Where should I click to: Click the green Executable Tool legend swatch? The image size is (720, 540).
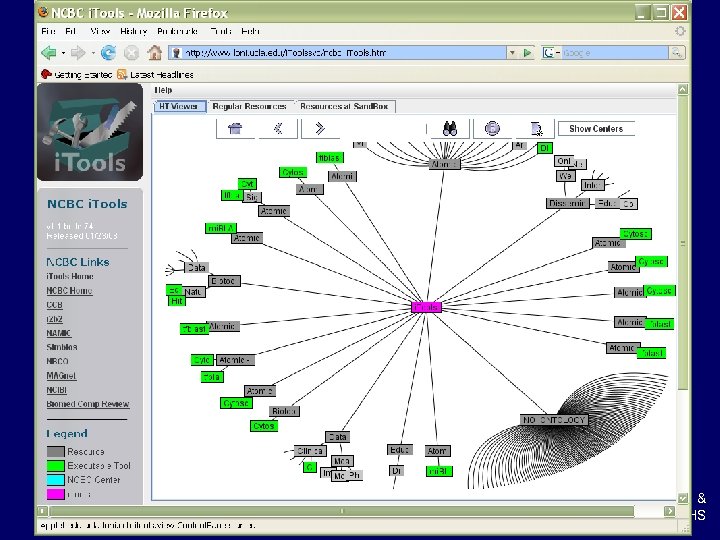56,466
